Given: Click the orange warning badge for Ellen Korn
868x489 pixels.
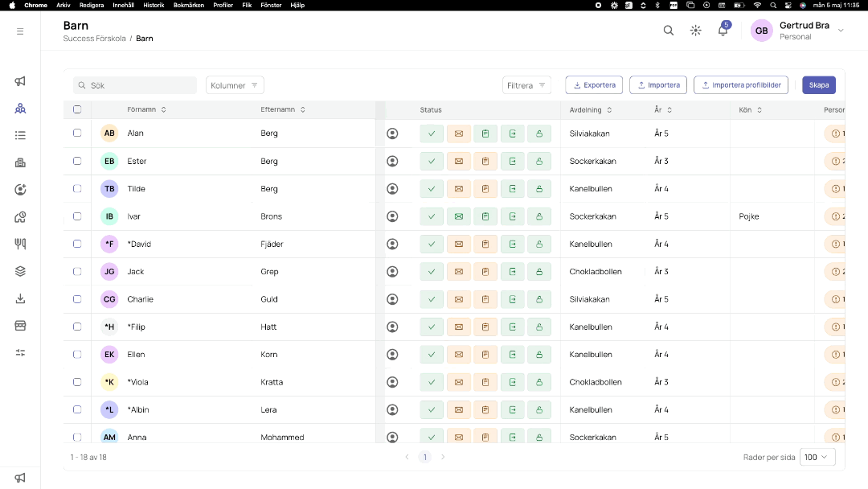Looking at the screenshot, I should [x=835, y=355].
